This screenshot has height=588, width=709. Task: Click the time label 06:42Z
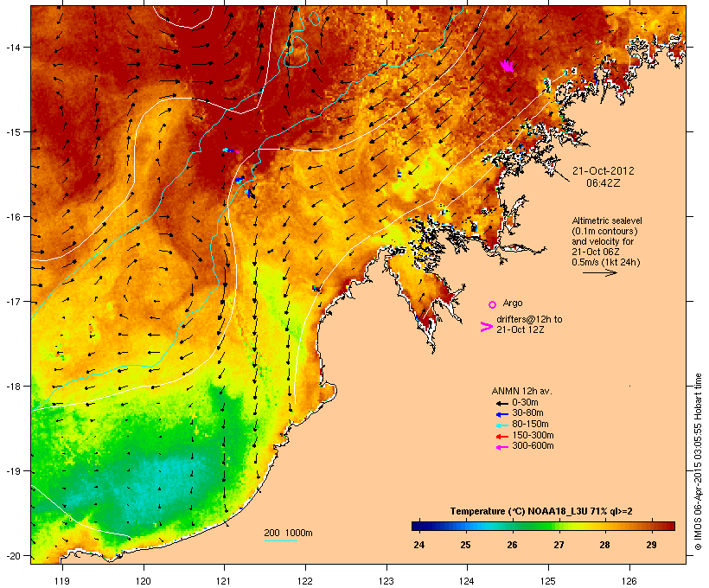click(x=603, y=183)
